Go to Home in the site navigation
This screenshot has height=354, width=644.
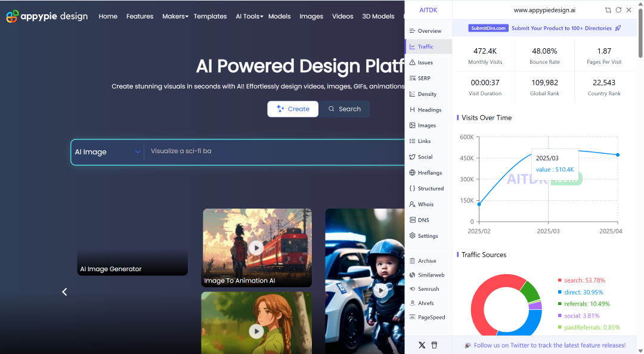coord(108,17)
